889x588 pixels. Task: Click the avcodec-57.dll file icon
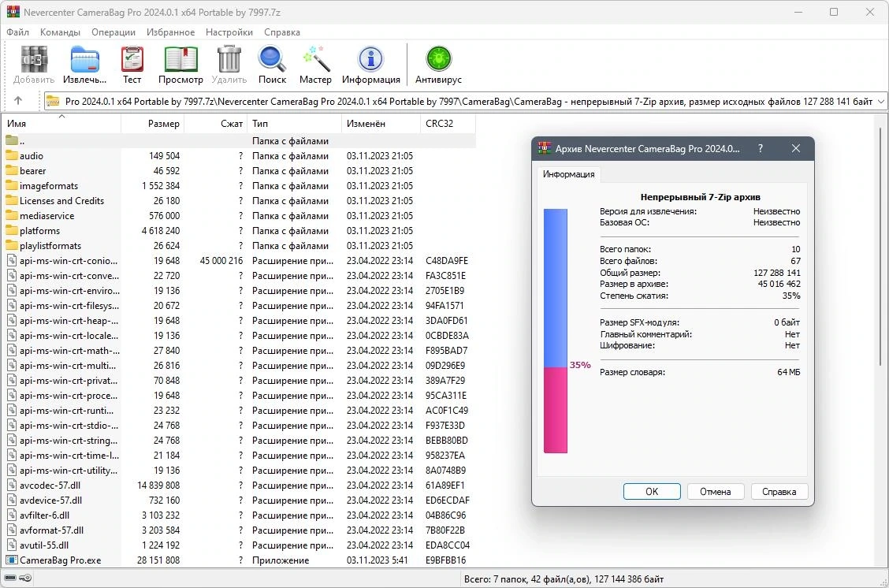coord(12,485)
